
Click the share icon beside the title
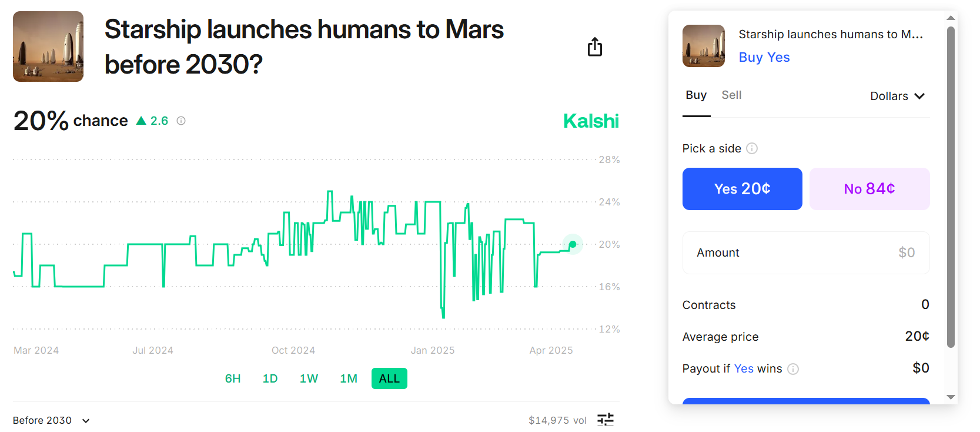point(595,47)
